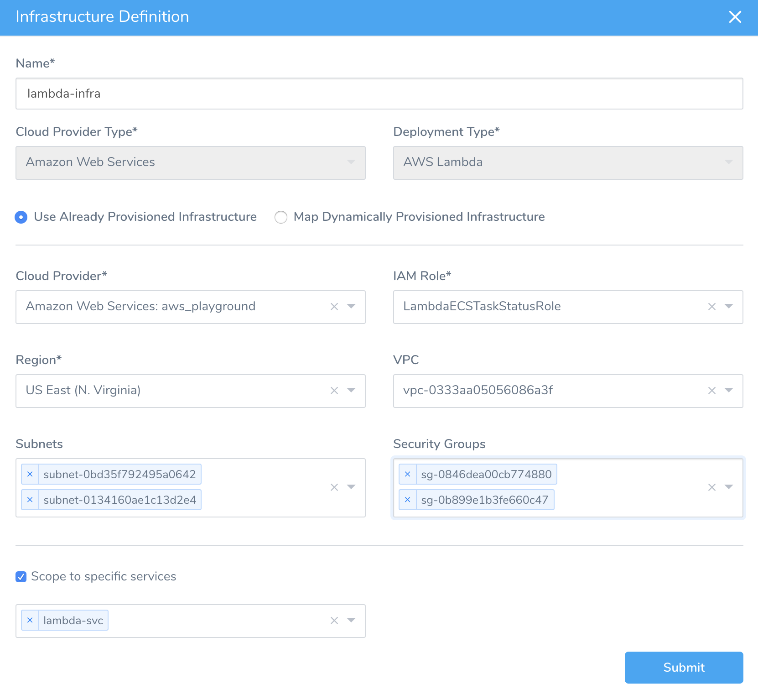Click the LambdaECSTaskStatusRole value

click(482, 306)
